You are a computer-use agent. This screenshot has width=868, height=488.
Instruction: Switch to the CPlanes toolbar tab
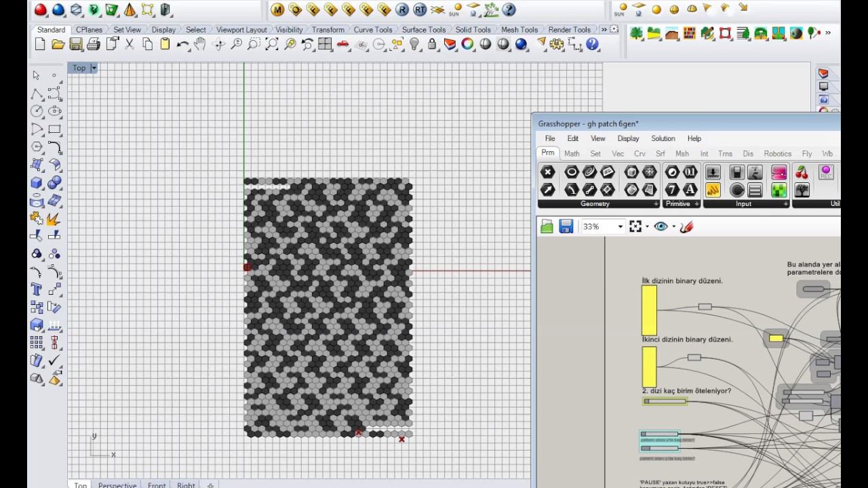89,30
